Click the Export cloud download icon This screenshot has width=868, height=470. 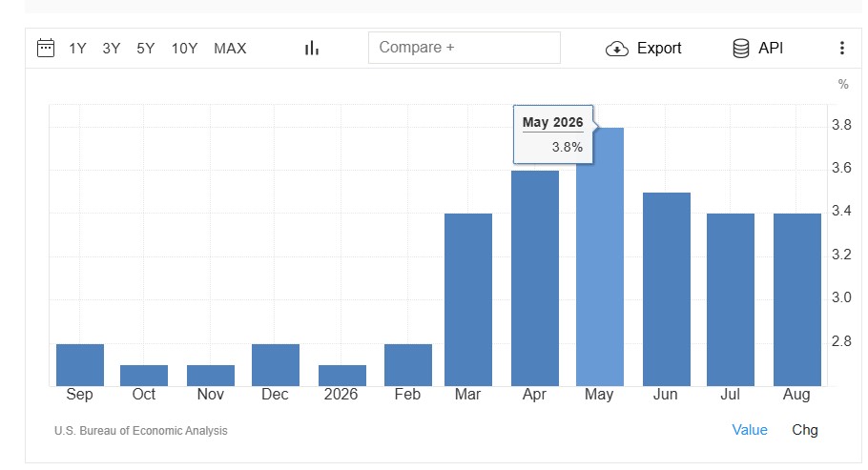point(617,49)
